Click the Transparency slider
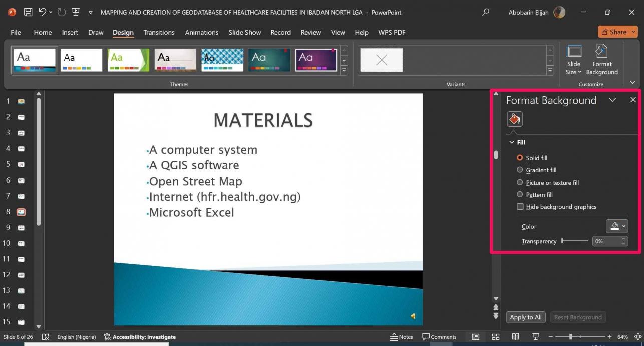644x346 pixels. tap(575, 241)
